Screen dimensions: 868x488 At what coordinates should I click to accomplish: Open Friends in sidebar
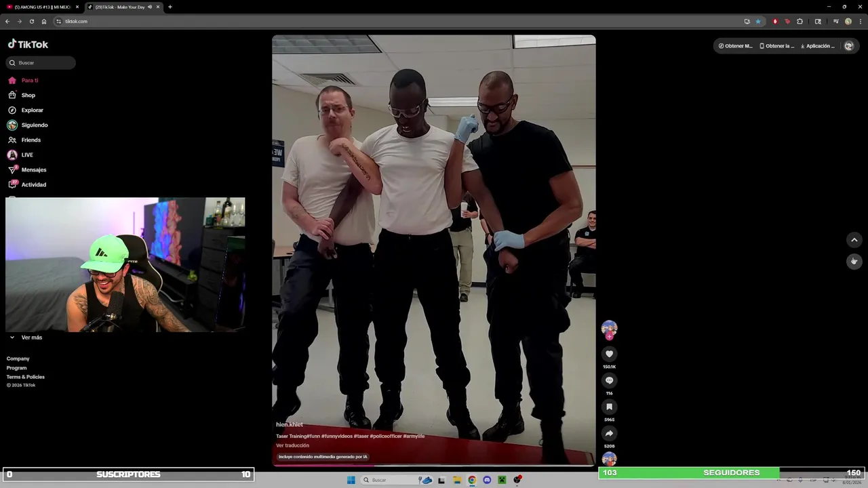[x=24, y=140]
